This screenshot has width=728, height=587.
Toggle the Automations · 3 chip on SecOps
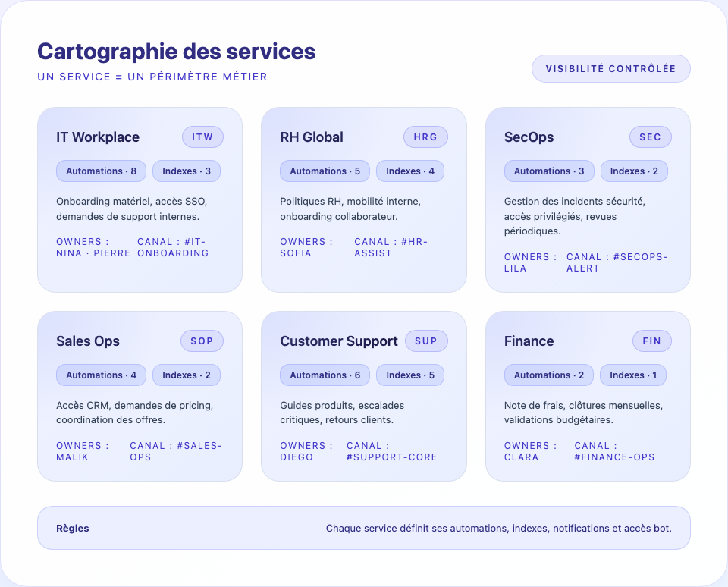pos(549,171)
